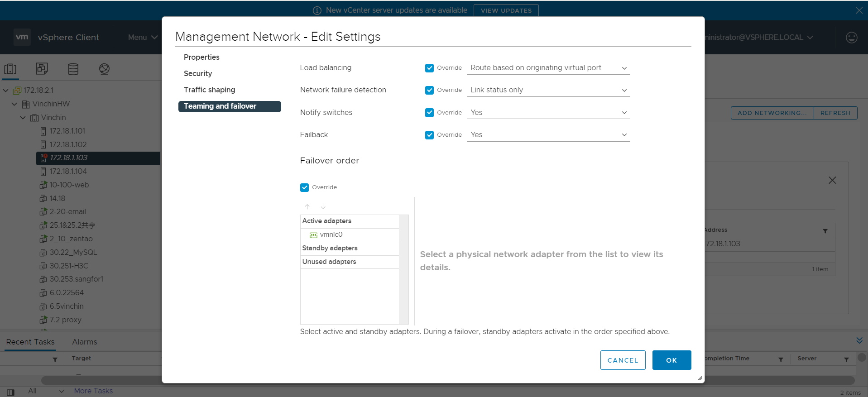
Task: Filter the Address column
Action: click(825, 231)
